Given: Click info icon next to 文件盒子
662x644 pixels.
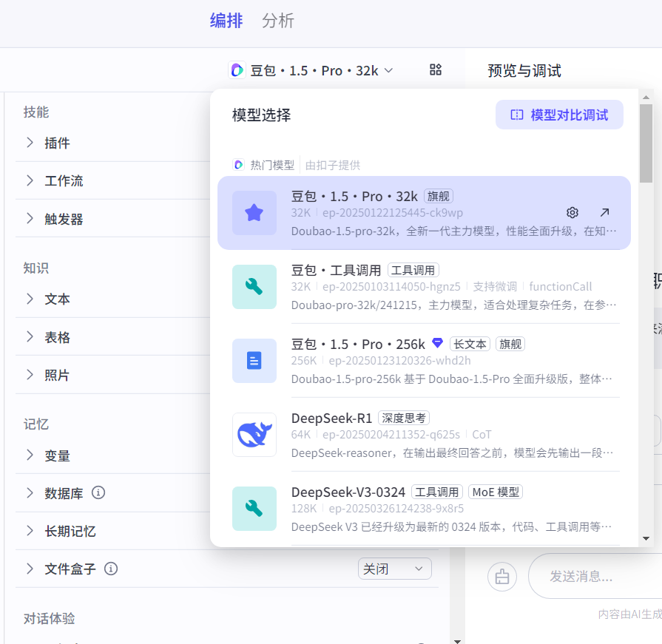Looking at the screenshot, I should [111, 569].
